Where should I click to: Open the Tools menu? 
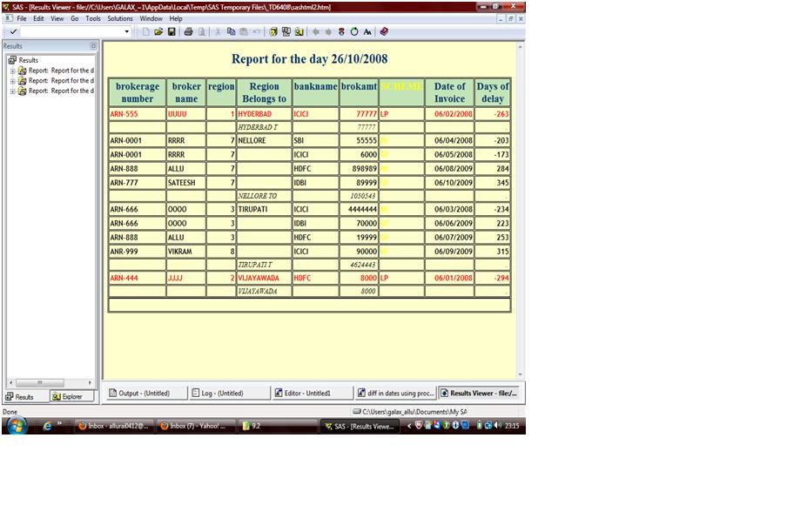(x=93, y=18)
